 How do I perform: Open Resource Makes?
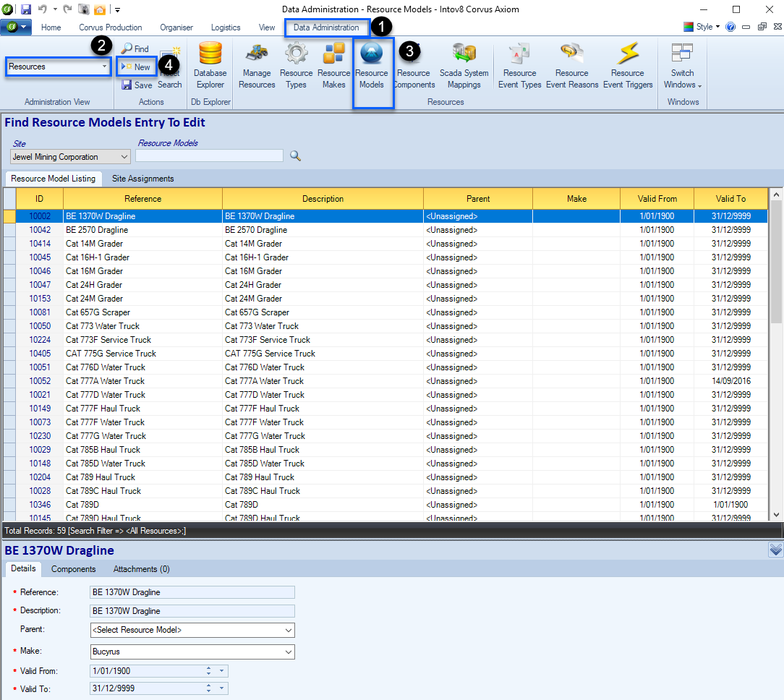(333, 66)
